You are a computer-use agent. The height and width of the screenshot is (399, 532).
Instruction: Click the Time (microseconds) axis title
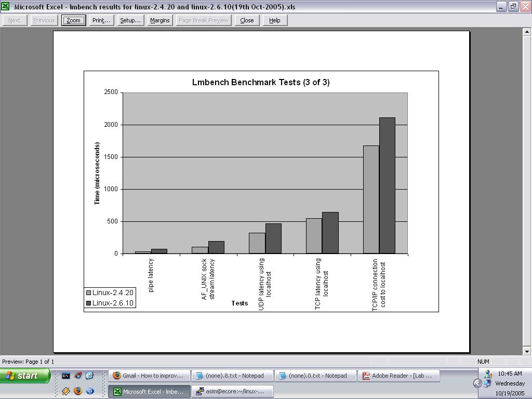(x=97, y=174)
